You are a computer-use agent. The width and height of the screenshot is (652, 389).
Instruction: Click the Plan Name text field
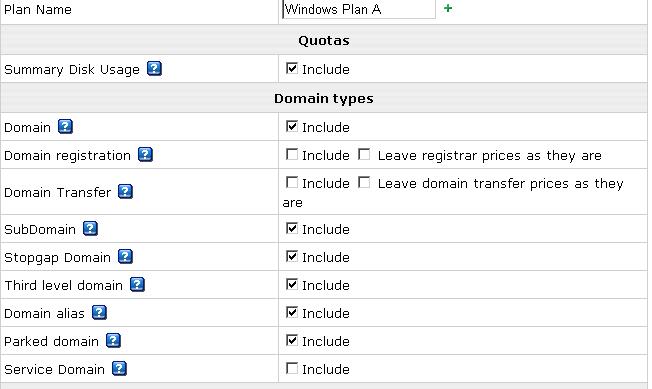(359, 9)
